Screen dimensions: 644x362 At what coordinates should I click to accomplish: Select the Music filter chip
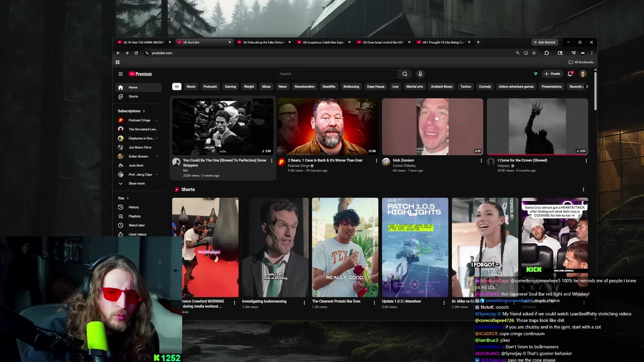191,86
